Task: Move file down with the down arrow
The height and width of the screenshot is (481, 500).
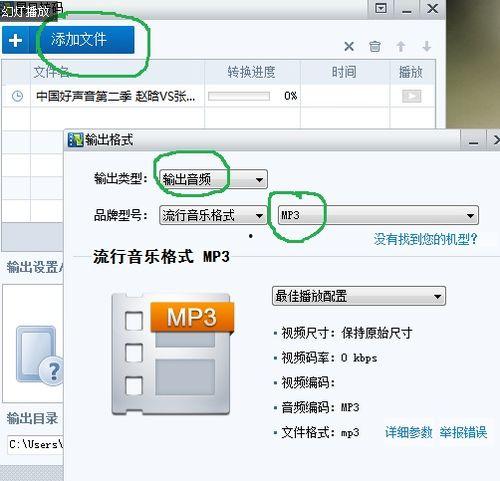Action: [426, 46]
